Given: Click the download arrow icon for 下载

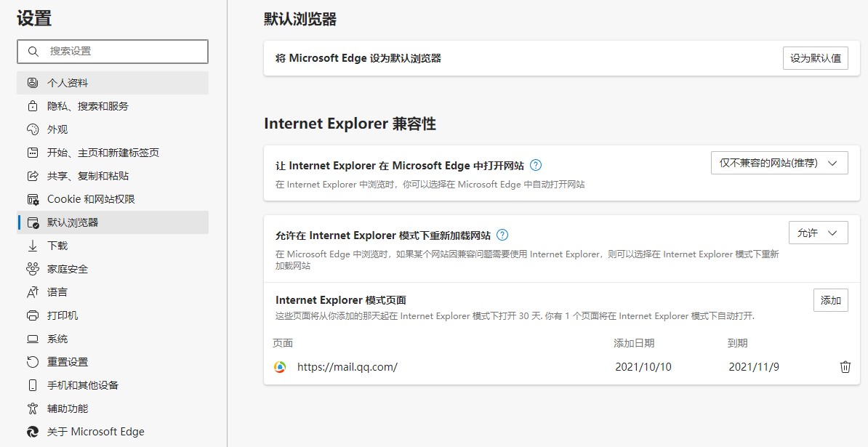Looking at the screenshot, I should (33, 246).
